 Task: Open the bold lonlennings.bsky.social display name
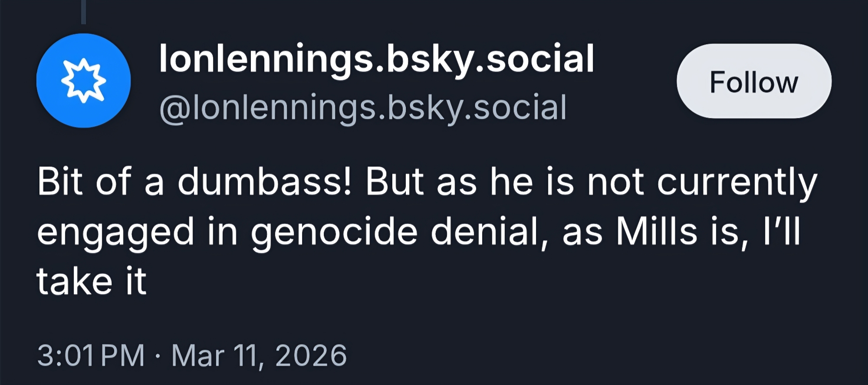[x=376, y=59]
